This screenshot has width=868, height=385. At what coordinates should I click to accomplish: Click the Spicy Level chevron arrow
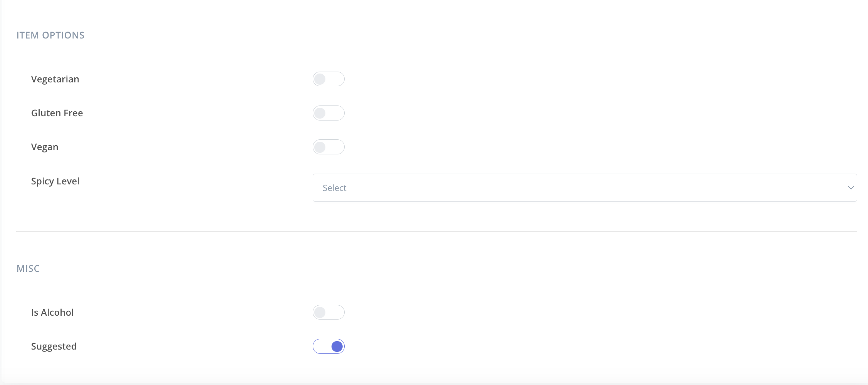pyautogui.click(x=851, y=187)
